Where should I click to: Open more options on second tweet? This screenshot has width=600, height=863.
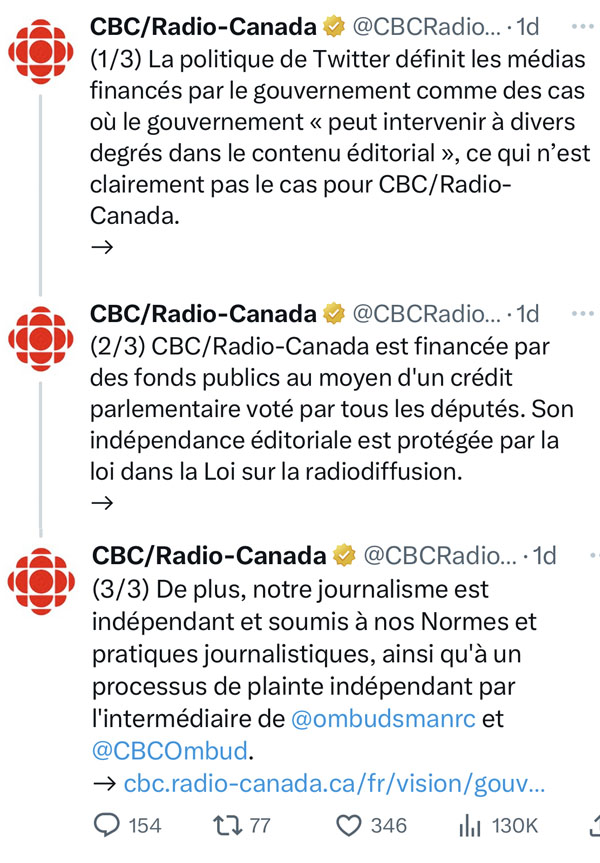[x=582, y=314]
